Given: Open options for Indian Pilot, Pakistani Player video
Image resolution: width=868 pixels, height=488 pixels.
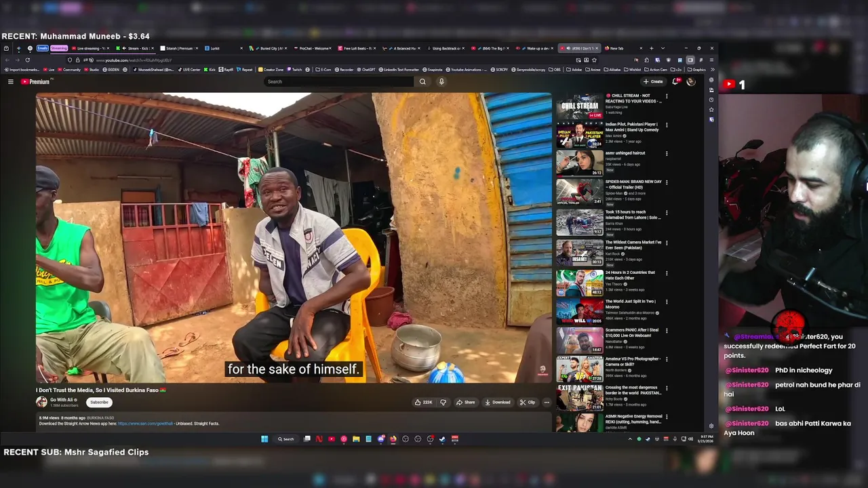Looking at the screenshot, I should point(667,125).
